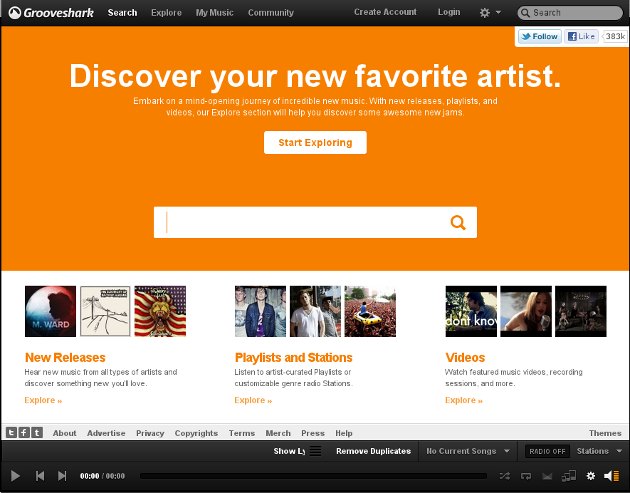Open the 'dont know' video thumbnail
The width and height of the screenshot is (630, 493).
471,311
